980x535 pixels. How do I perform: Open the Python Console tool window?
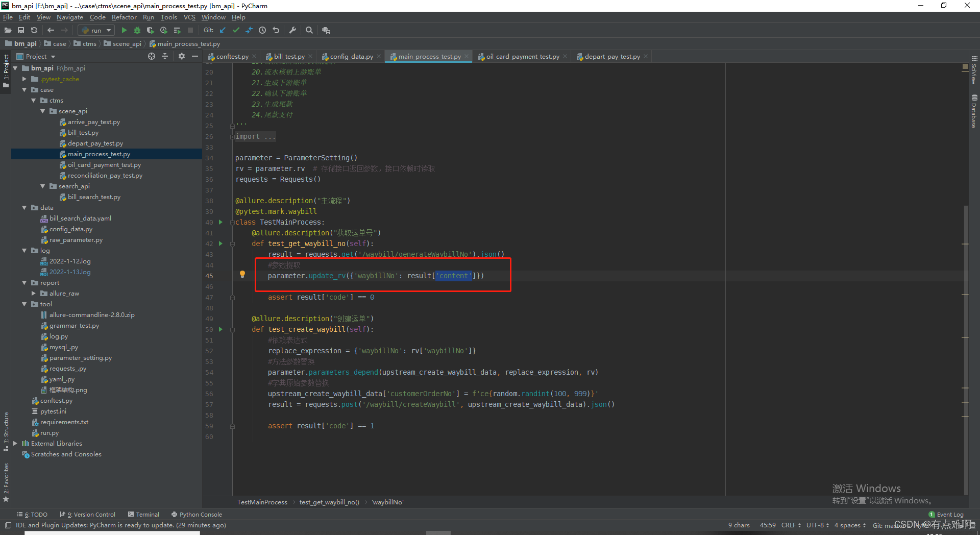[x=197, y=515]
